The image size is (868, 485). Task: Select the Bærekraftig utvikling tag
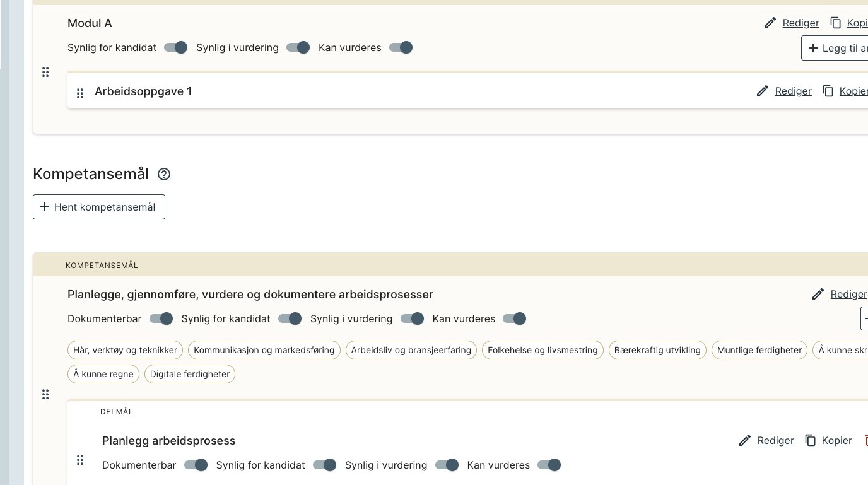pyautogui.click(x=657, y=350)
